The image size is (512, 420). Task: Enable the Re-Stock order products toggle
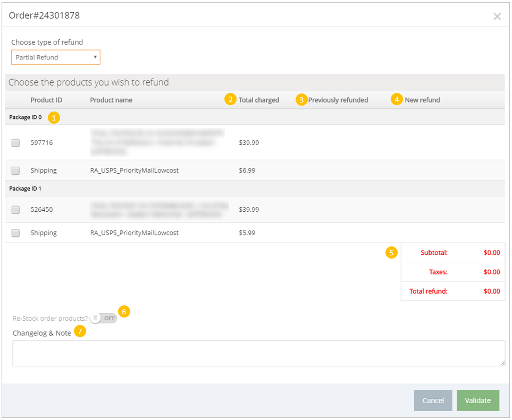pyautogui.click(x=103, y=318)
